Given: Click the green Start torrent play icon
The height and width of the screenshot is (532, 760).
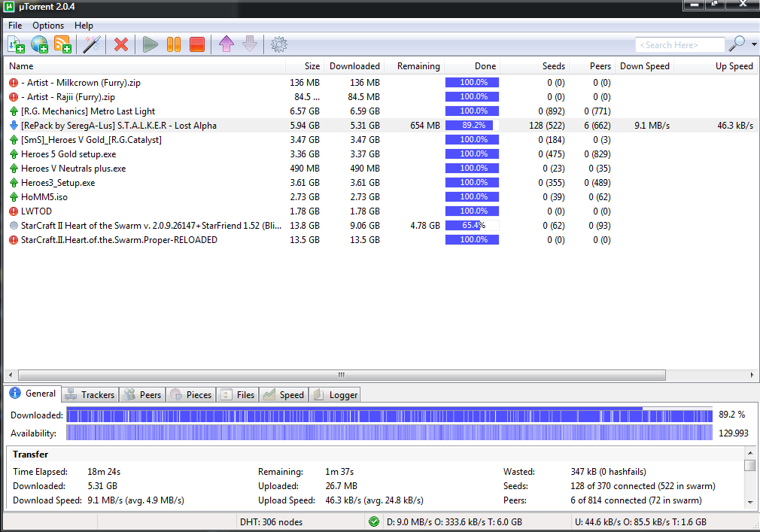Looking at the screenshot, I should (150, 44).
